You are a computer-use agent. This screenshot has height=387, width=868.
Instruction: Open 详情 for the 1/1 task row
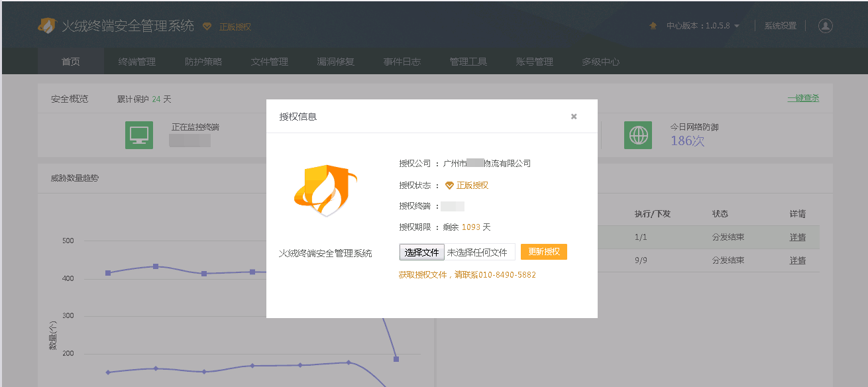click(x=798, y=237)
